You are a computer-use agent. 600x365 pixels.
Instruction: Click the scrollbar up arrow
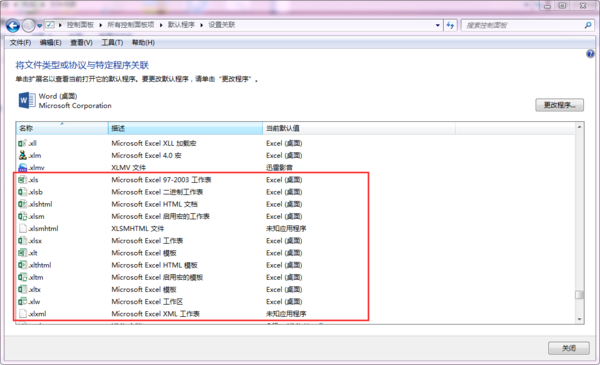tap(579, 127)
